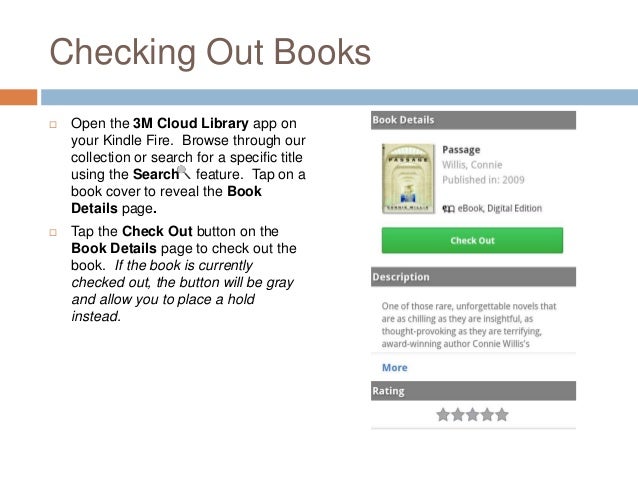Click the Passage book title text
Image resolution: width=638 pixels, height=479 pixels.
(x=461, y=150)
